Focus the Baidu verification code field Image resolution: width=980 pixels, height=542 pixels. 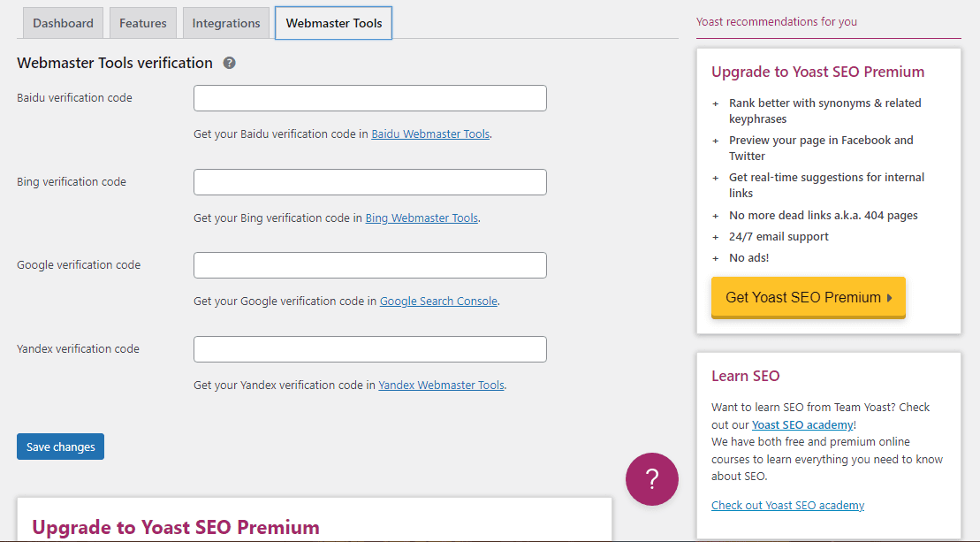coord(370,98)
